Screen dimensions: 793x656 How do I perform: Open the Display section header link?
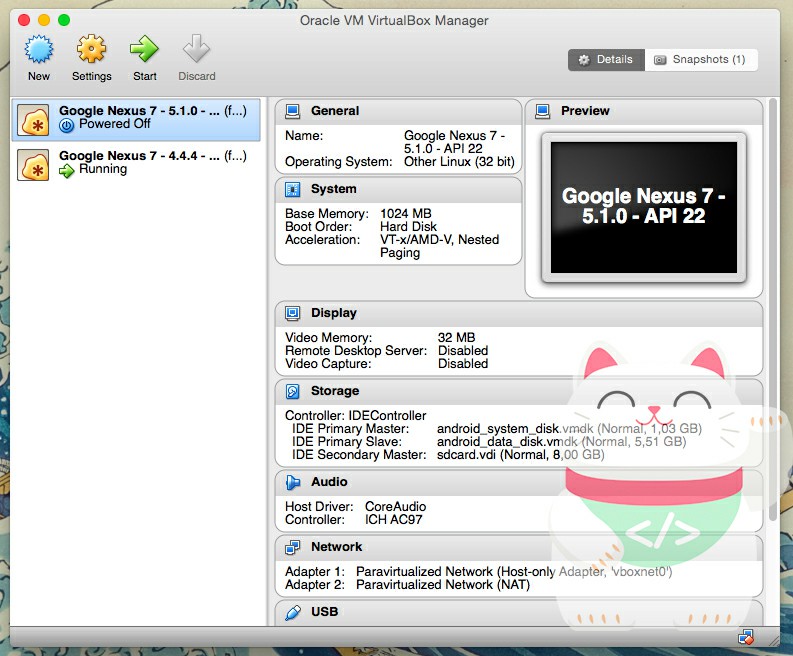coord(334,313)
